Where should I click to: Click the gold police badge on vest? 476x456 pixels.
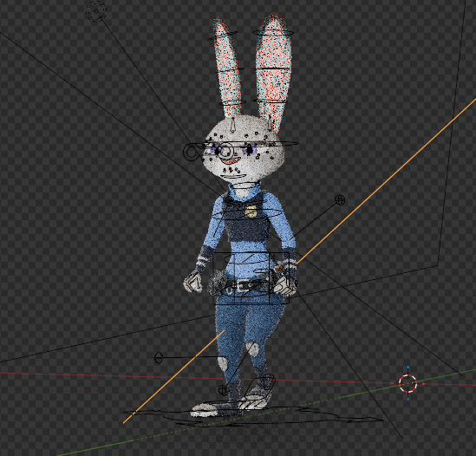click(x=251, y=211)
